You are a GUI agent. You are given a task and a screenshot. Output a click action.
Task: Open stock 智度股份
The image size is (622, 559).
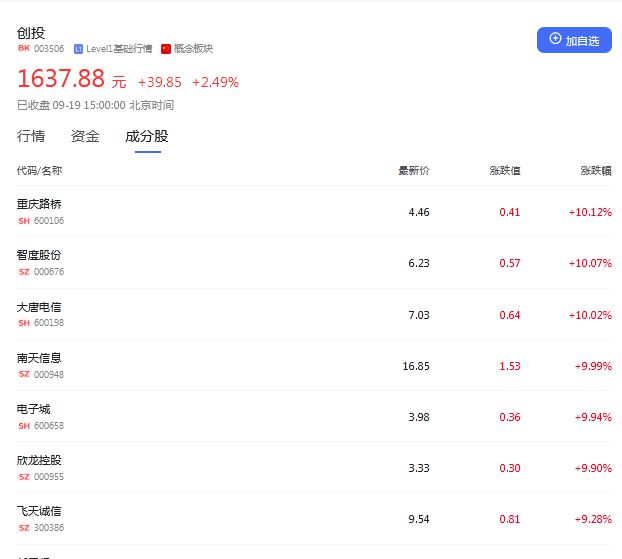[x=39, y=255]
